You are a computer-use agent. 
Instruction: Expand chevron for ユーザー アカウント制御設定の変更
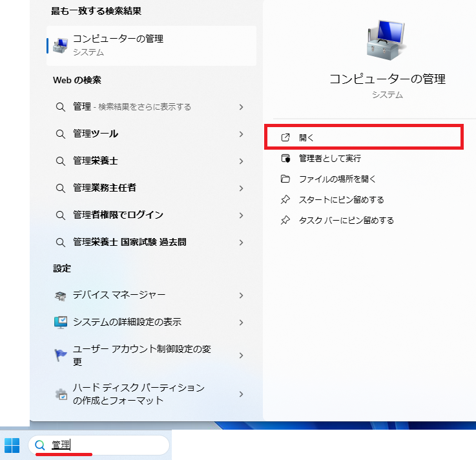click(x=242, y=355)
